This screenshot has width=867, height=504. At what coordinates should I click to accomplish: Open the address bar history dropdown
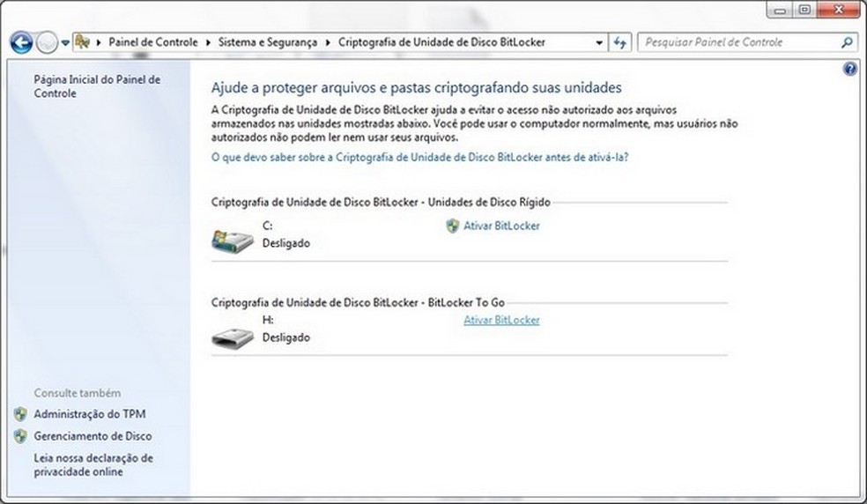[599, 42]
